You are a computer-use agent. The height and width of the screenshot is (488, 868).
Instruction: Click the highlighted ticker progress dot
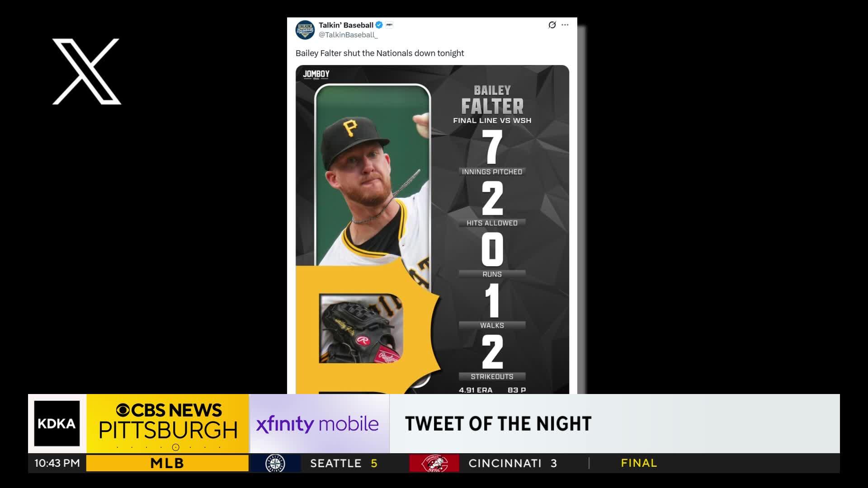click(176, 447)
